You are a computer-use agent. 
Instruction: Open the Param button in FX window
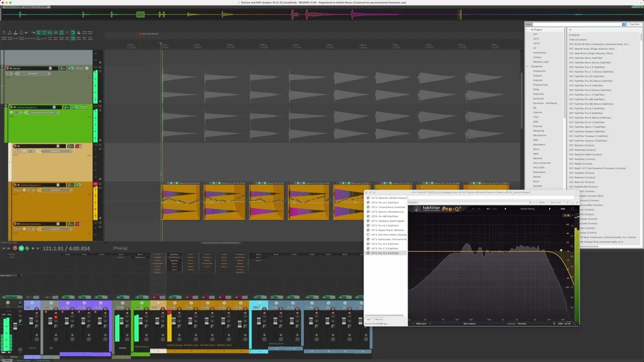tap(541, 203)
